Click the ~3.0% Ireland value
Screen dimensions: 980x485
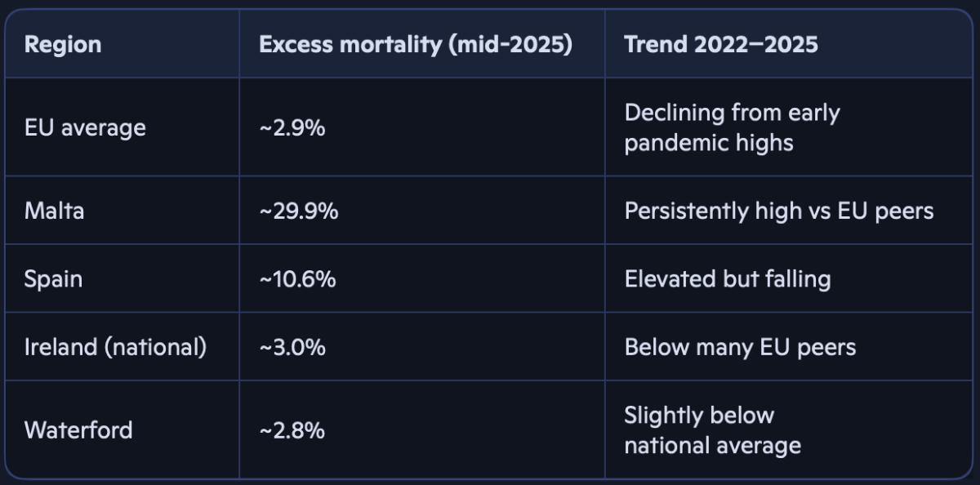[292, 347]
